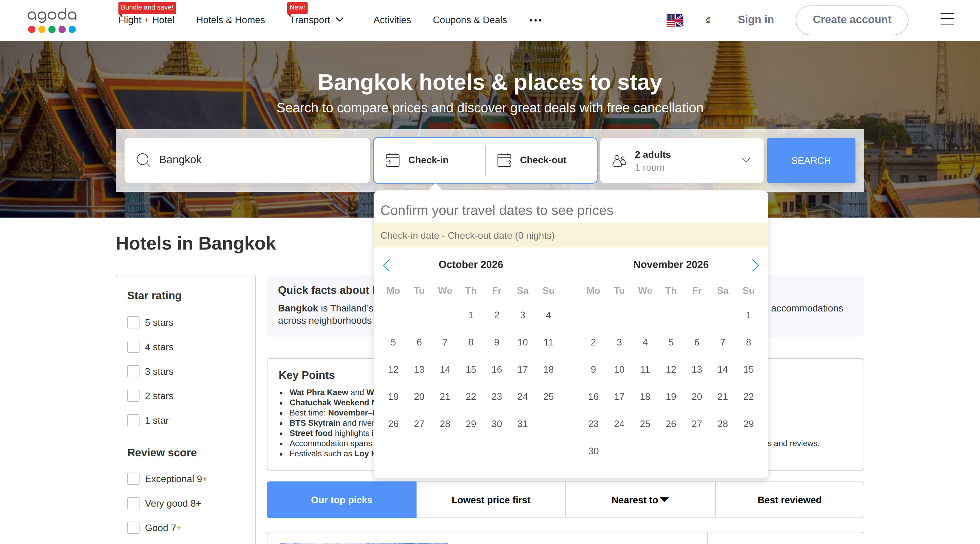Open the hamburger menu icon
Screen dimensions: 980x544
click(x=947, y=19)
